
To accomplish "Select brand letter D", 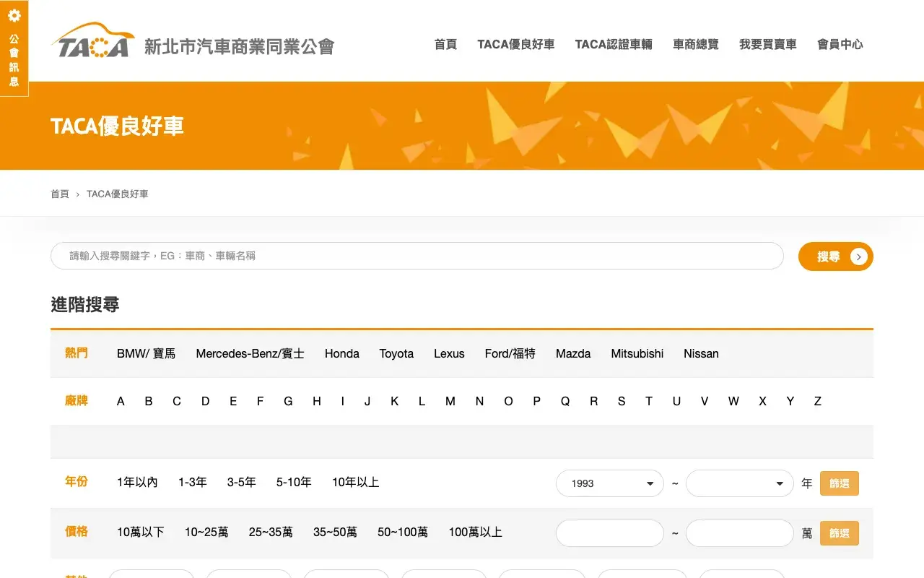I will coord(205,401).
